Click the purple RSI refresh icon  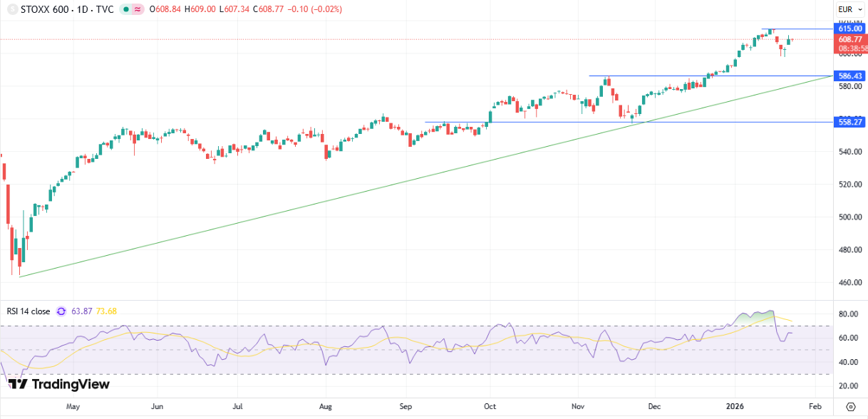pos(61,311)
